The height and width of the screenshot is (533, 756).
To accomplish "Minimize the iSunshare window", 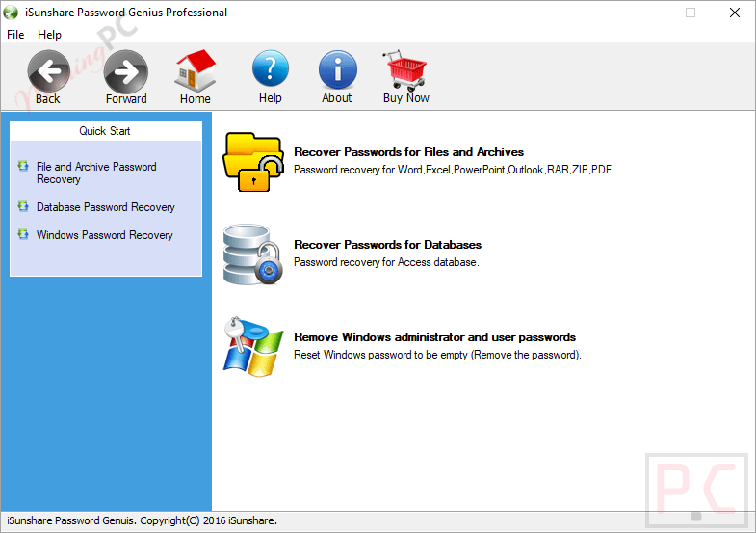I will [x=647, y=13].
